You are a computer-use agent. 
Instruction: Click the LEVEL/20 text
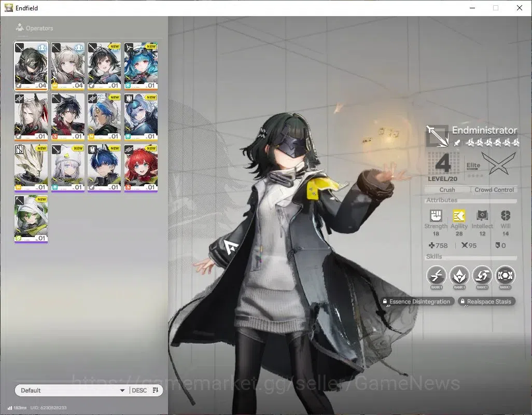442,179
